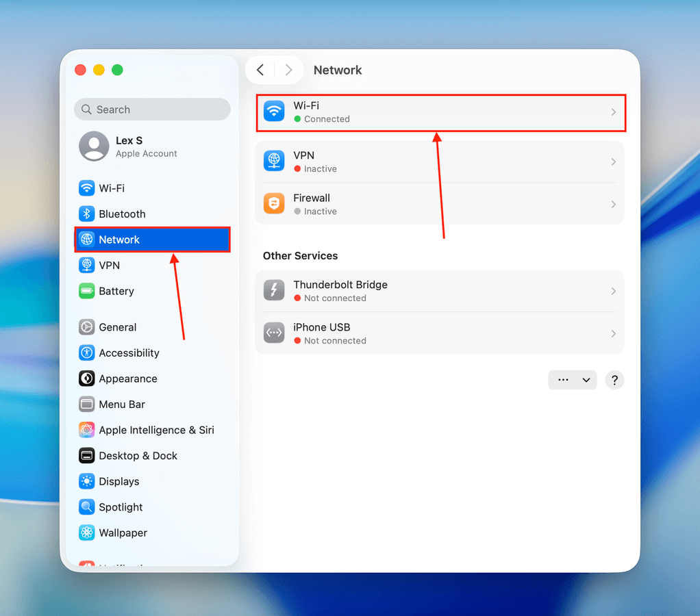This screenshot has height=616, width=700.
Task: Select Desktop & Dock in sidebar
Action: click(138, 456)
